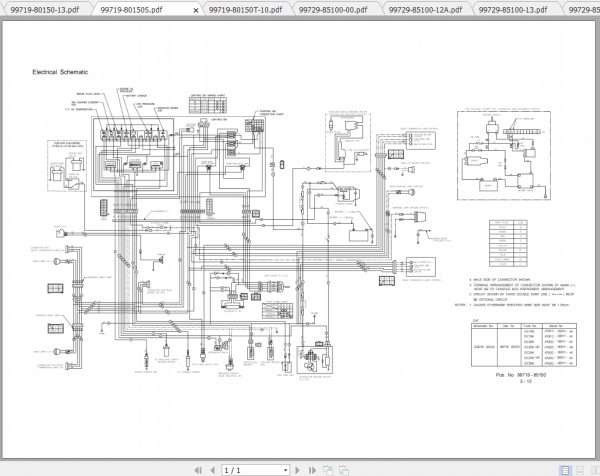The width and height of the screenshot is (600, 476).
Task: Jump to the last page
Action: tap(312, 470)
